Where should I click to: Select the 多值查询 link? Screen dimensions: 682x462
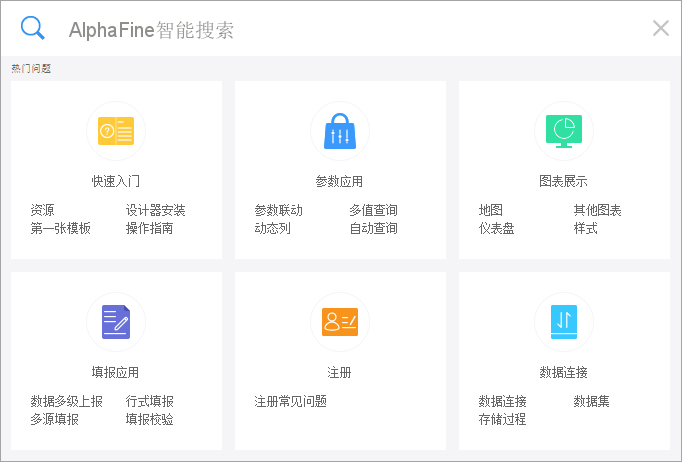(373, 211)
